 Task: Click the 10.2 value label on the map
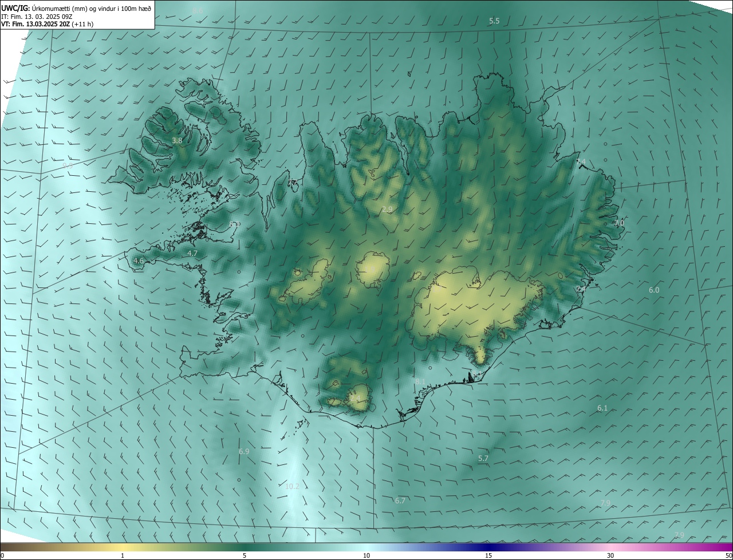(292, 486)
